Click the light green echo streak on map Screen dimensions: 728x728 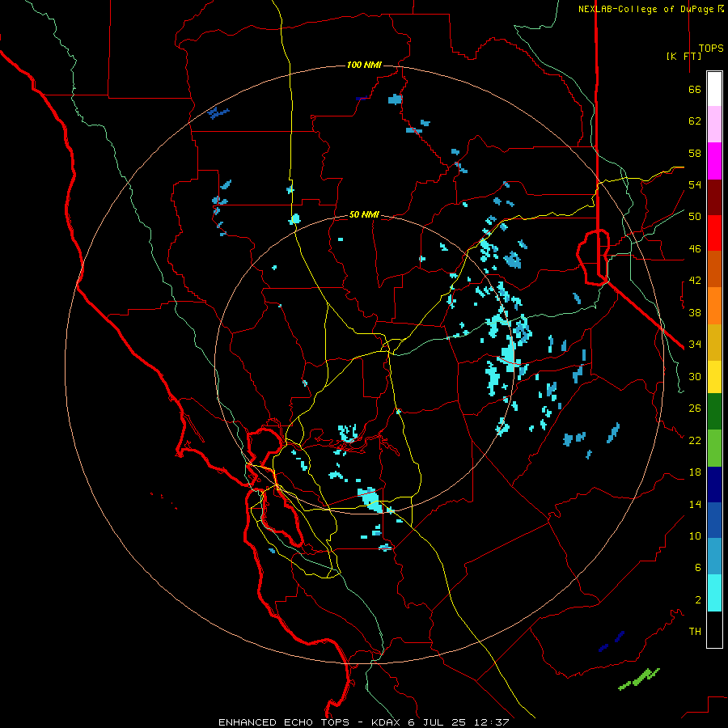tap(639, 679)
